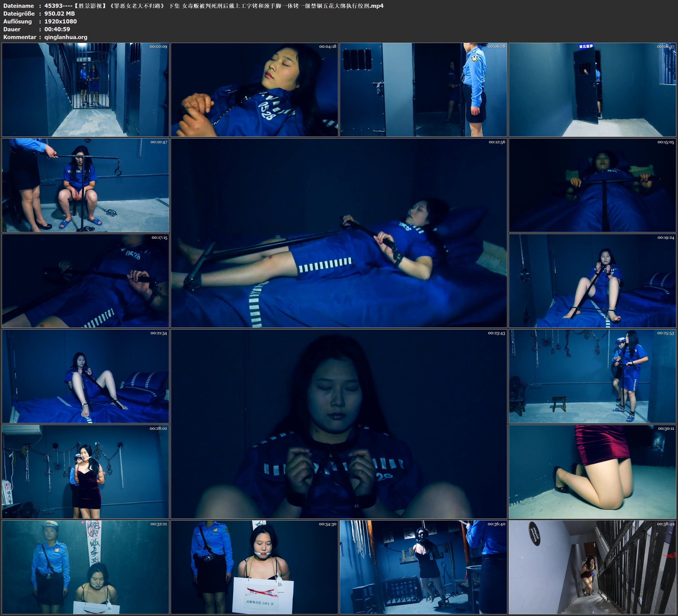
Task: Select the large frame at 00:23:43
Action: 339,424
